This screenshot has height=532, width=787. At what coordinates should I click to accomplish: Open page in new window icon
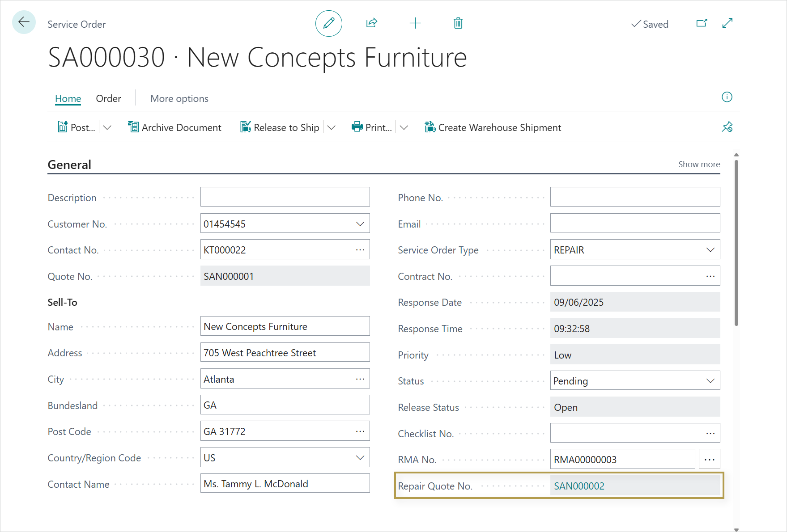coord(702,23)
